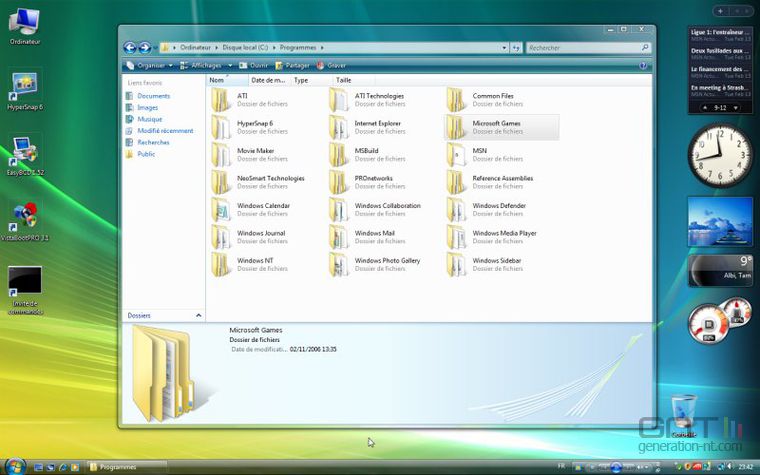The width and height of the screenshot is (760, 475).
Task: Open the Organiser menu
Action: (x=149, y=65)
